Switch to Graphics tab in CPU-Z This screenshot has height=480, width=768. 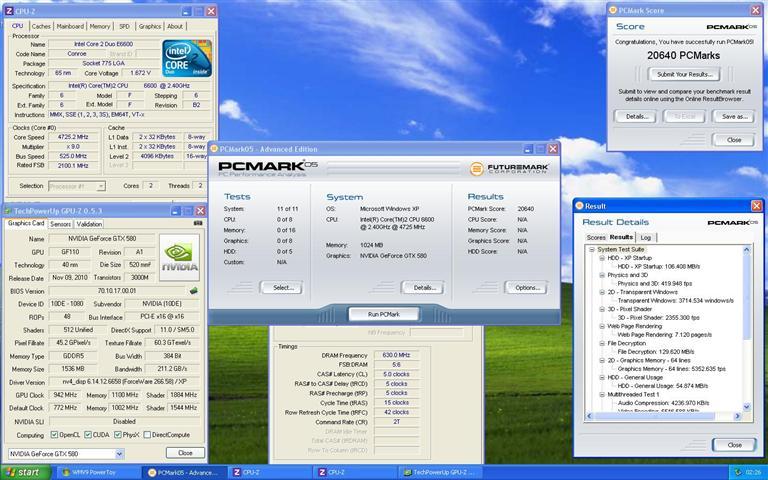pyautogui.click(x=150, y=26)
